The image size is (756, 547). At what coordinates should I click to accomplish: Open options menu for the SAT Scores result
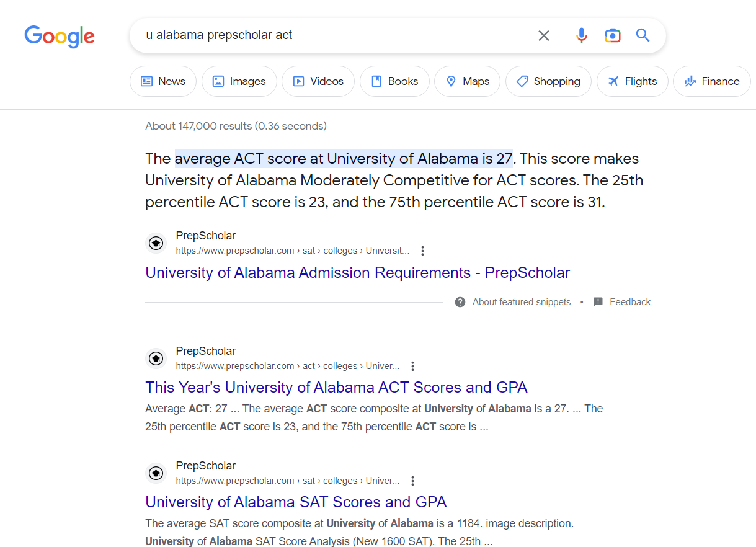[x=412, y=481]
